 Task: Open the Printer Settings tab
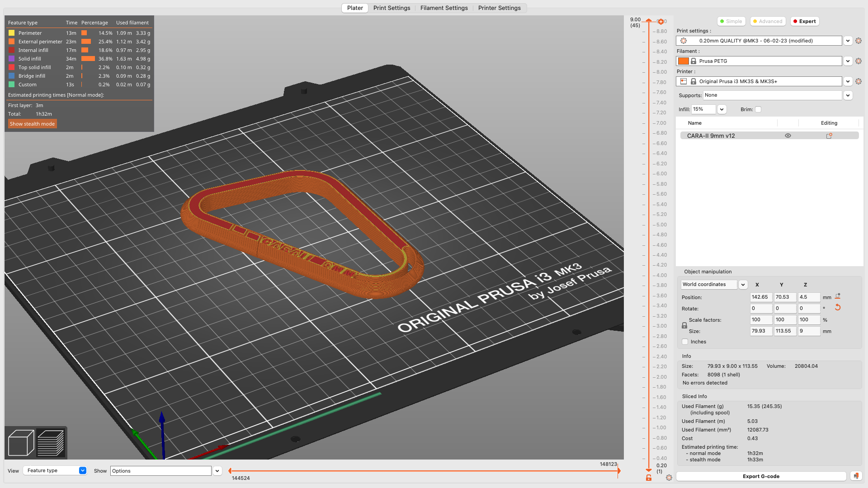499,8
